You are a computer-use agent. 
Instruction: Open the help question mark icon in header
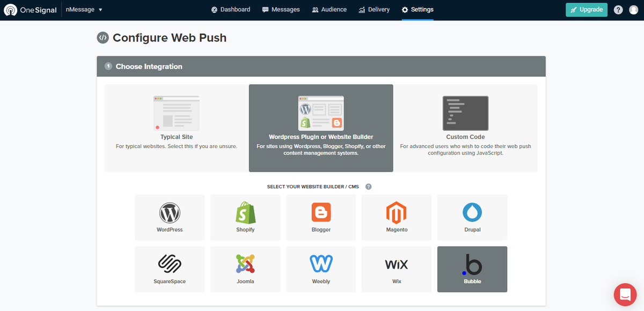pyautogui.click(x=618, y=10)
